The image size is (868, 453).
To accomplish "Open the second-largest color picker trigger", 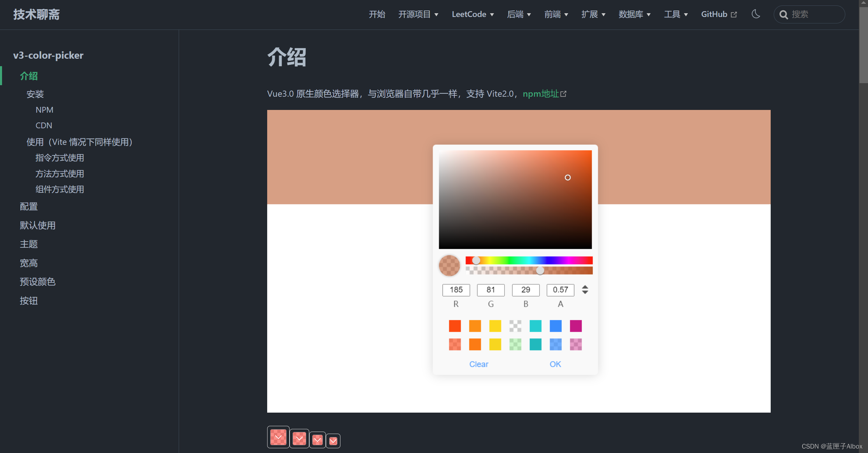I will tap(299, 438).
